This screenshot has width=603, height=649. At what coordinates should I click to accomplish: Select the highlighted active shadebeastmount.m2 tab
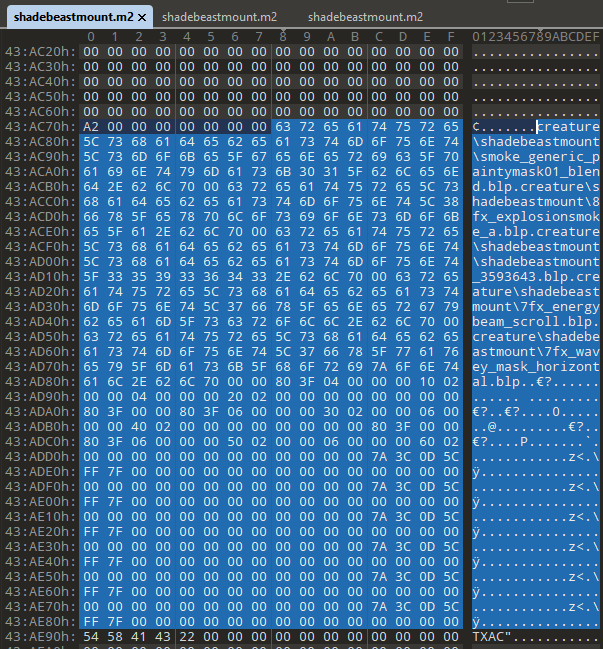coord(79,17)
